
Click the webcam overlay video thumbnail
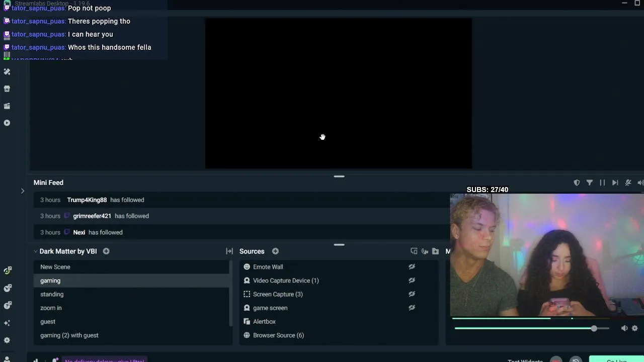[547, 255]
